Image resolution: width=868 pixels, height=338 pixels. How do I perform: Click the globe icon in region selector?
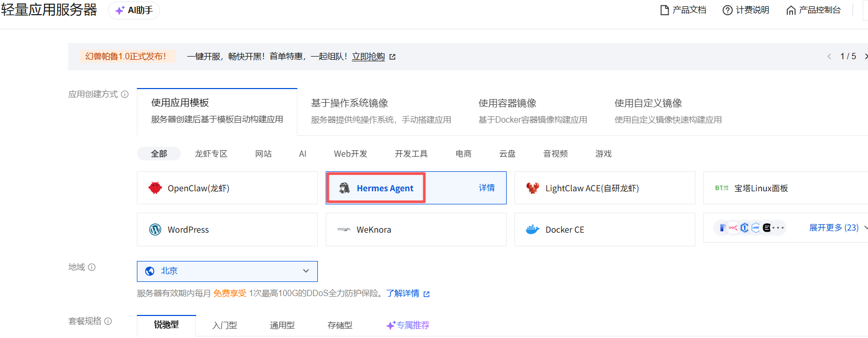coord(149,271)
